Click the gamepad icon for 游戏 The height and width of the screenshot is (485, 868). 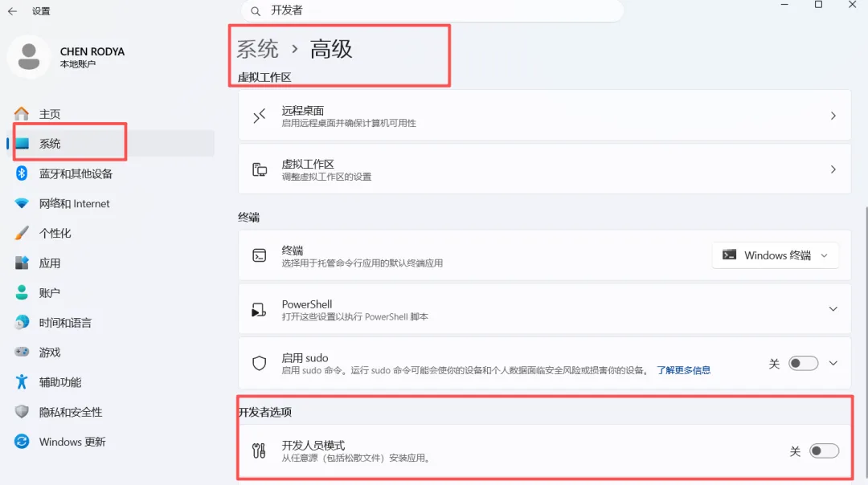22,352
